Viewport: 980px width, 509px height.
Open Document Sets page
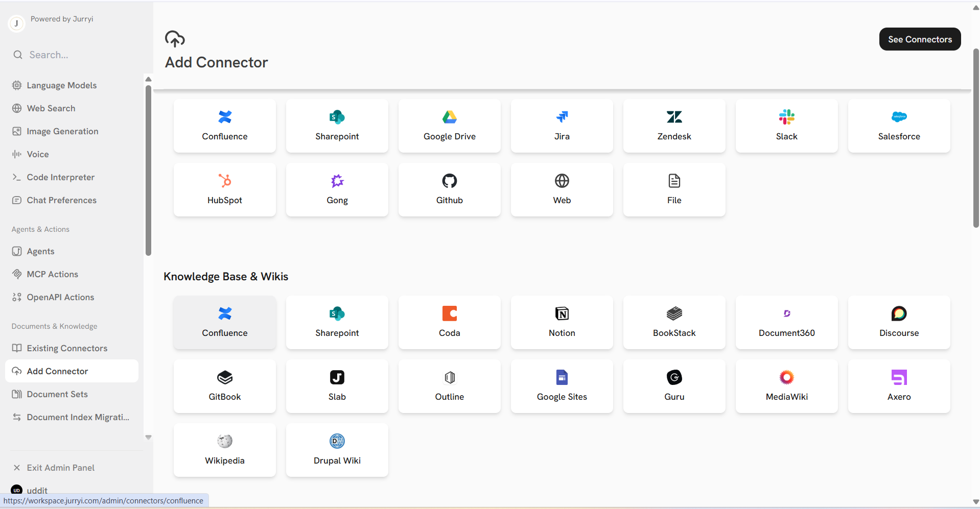coord(72,394)
